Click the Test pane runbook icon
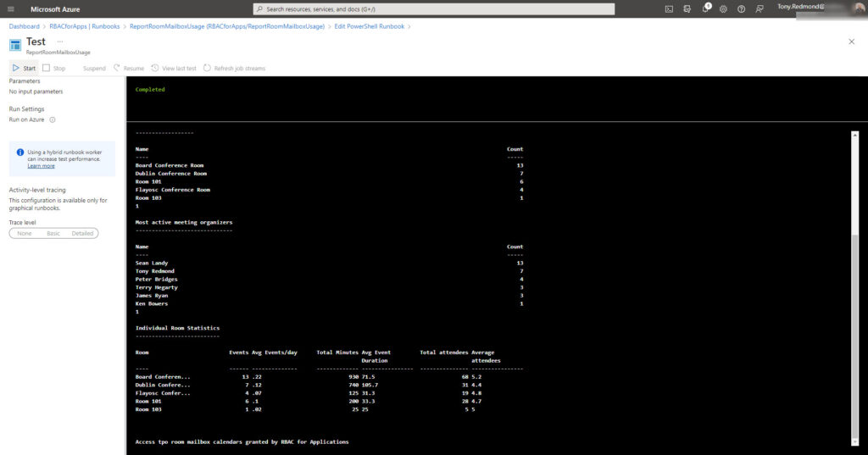This screenshot has height=455, width=868. [x=15, y=45]
